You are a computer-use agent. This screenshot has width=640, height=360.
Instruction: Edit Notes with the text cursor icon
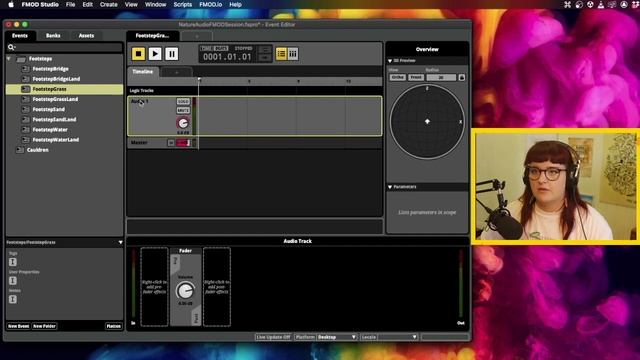point(13,300)
